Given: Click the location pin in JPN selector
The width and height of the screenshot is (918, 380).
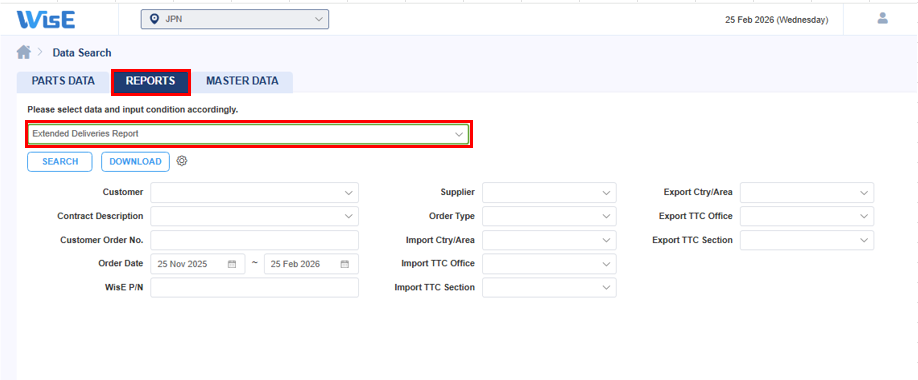Looking at the screenshot, I should click(155, 19).
